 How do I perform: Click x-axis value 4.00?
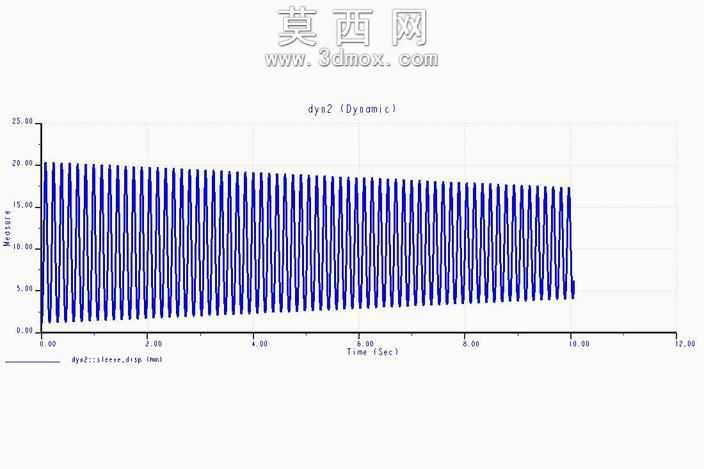[x=260, y=343]
